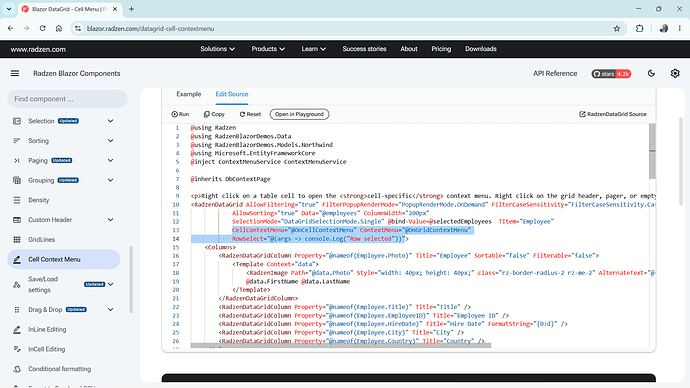Expand the Grouping section chevron

[110, 180]
